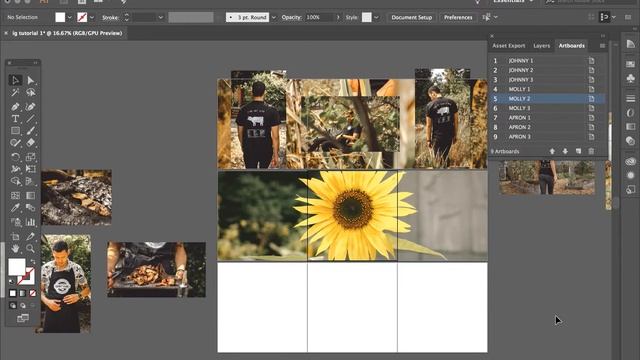
Task: Select the MOLLY 1 artboard row
Action: tap(547, 89)
